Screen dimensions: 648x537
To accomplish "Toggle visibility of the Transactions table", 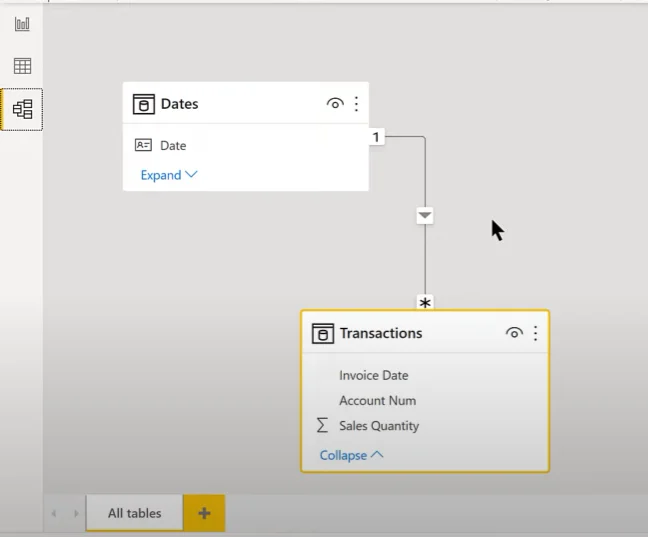I will tap(514, 333).
